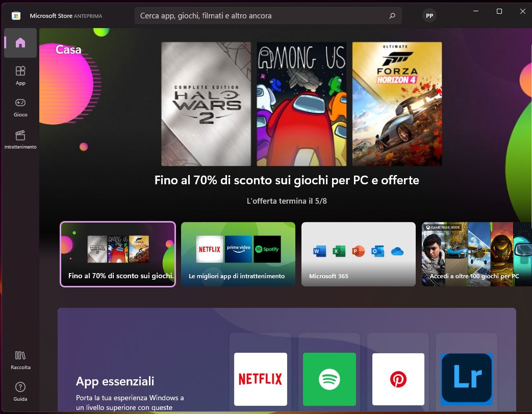The image size is (532, 414).
Task: Select Le migliori app di intrattenimento card
Action: [x=238, y=254]
